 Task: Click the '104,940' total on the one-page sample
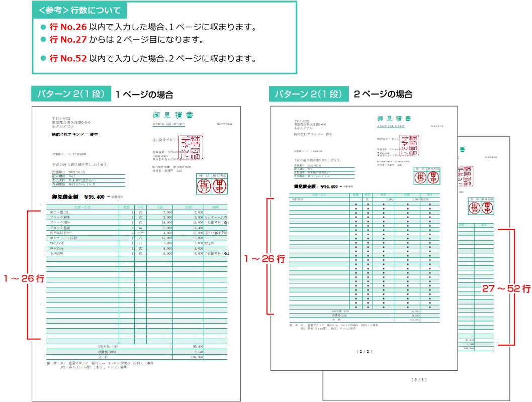pyautogui.click(x=197, y=357)
